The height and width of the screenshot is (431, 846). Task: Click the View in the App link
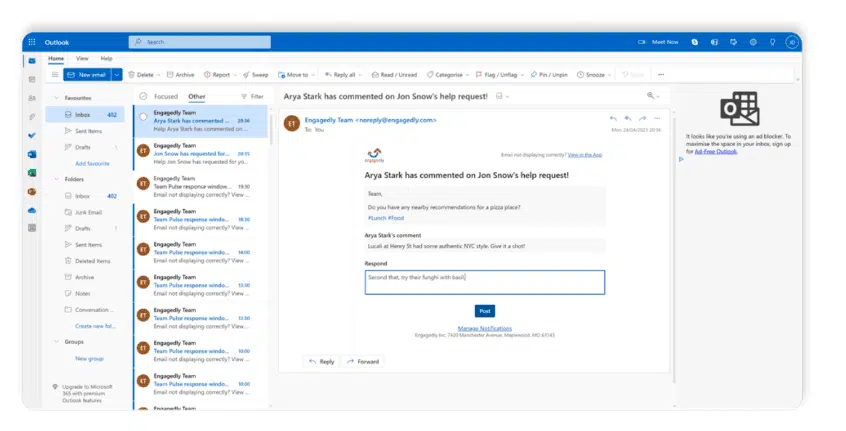[x=584, y=155]
